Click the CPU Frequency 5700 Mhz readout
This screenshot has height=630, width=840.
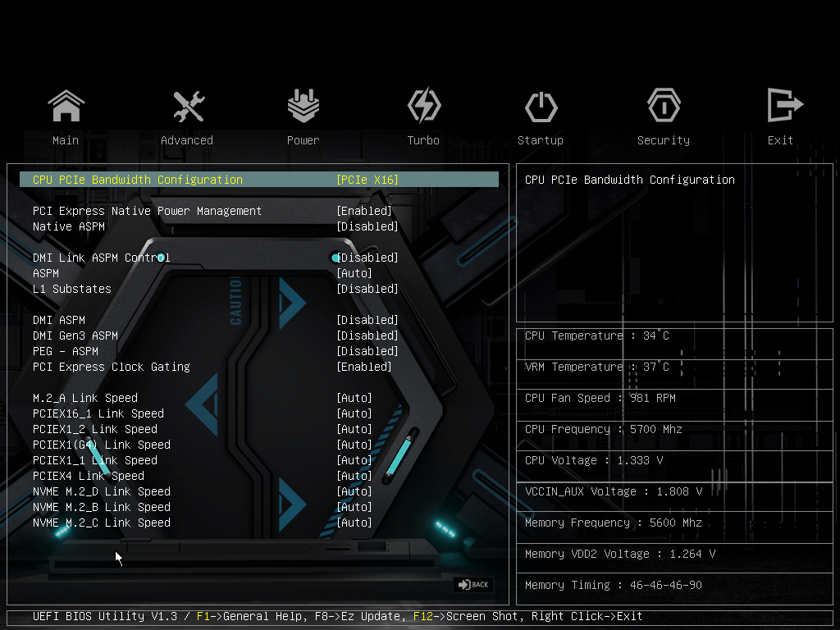(x=603, y=429)
